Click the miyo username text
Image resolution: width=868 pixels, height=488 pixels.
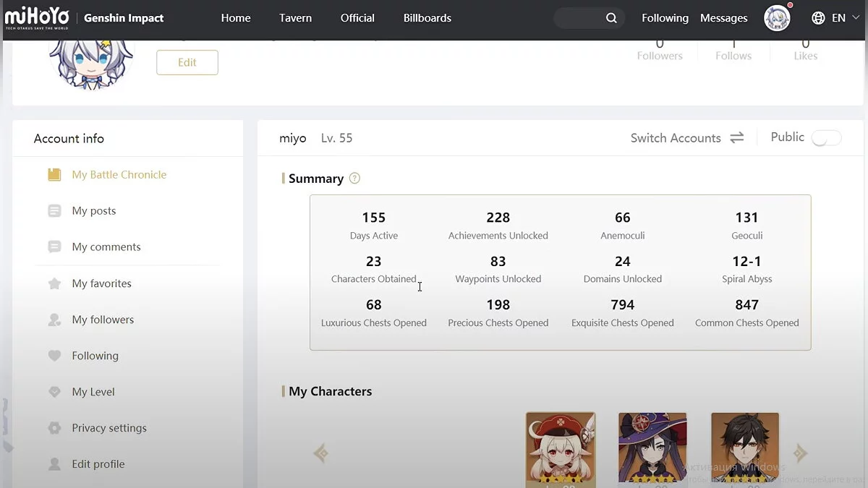(x=293, y=138)
